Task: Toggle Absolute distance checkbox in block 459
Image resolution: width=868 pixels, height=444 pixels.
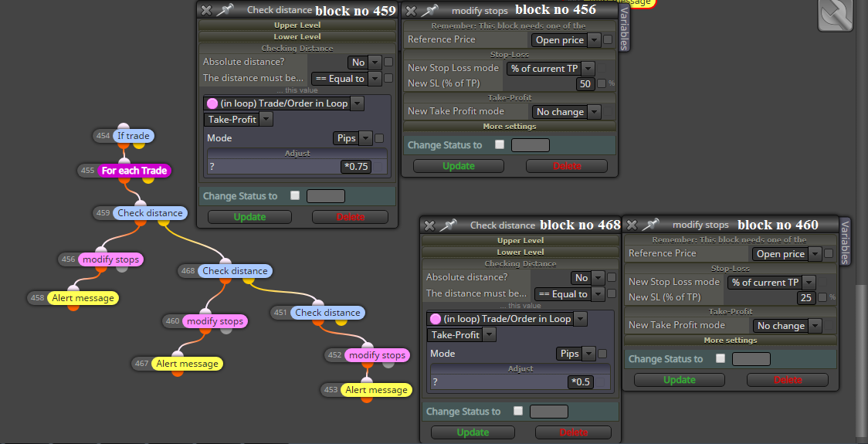Action: (388, 62)
